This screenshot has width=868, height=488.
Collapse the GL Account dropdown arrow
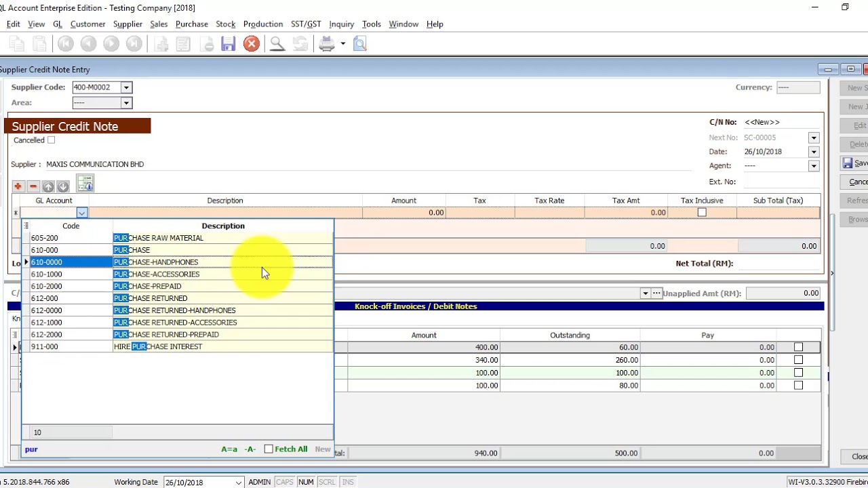click(x=82, y=213)
